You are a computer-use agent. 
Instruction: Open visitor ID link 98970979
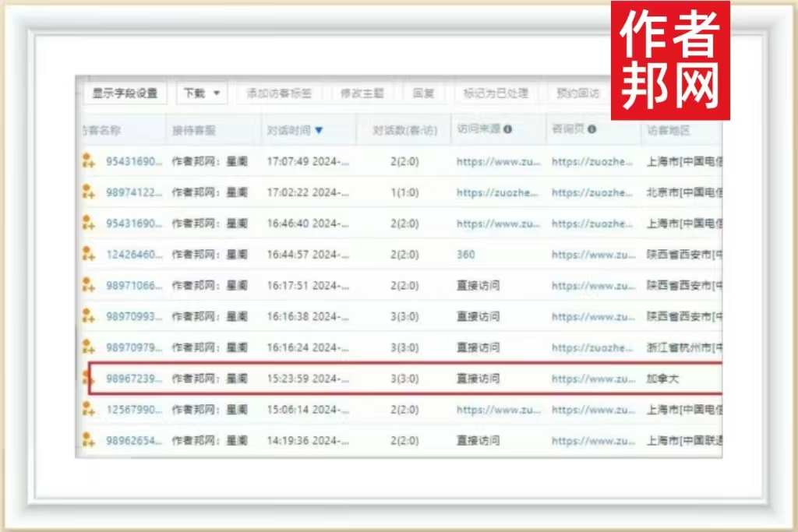point(134,347)
